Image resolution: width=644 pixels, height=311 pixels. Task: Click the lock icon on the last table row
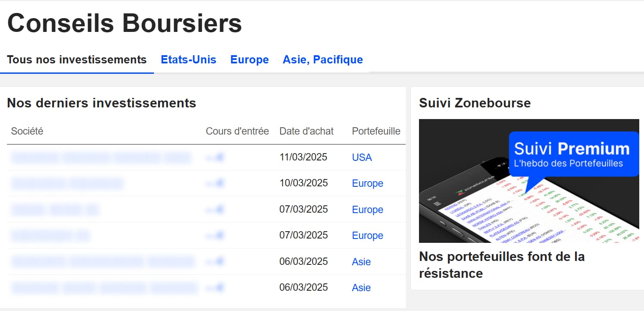pyautogui.click(x=221, y=287)
